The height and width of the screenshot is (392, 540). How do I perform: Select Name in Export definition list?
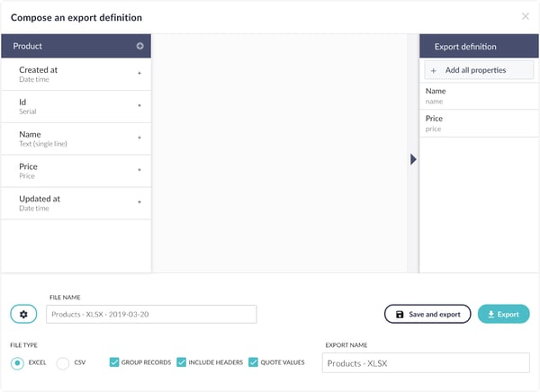(479, 96)
